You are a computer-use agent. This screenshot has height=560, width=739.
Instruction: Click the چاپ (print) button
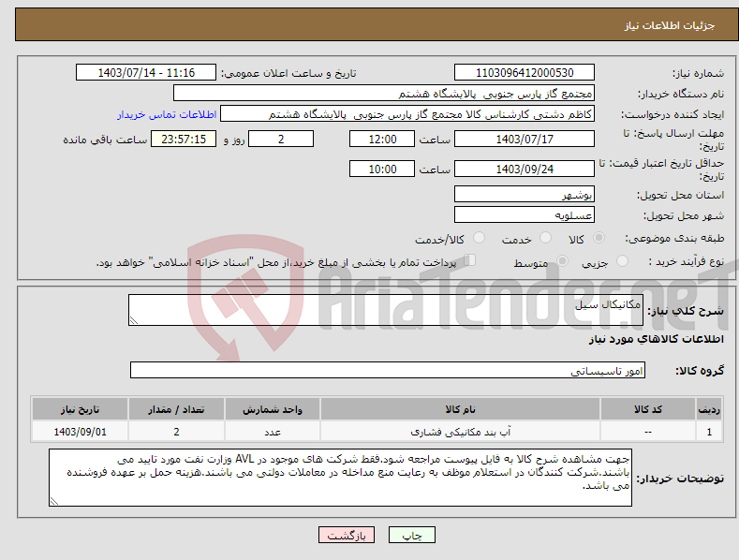(411, 535)
